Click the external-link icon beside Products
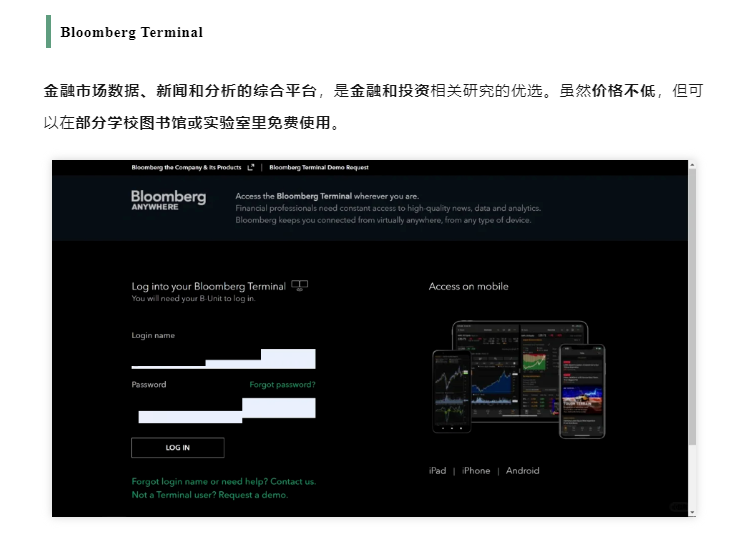Screen dimensions: 753x538 [250, 167]
